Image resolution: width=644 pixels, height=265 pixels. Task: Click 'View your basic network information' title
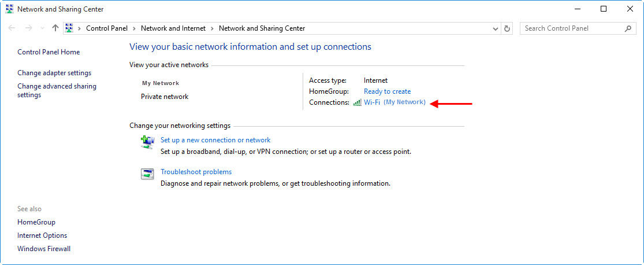[x=250, y=46]
